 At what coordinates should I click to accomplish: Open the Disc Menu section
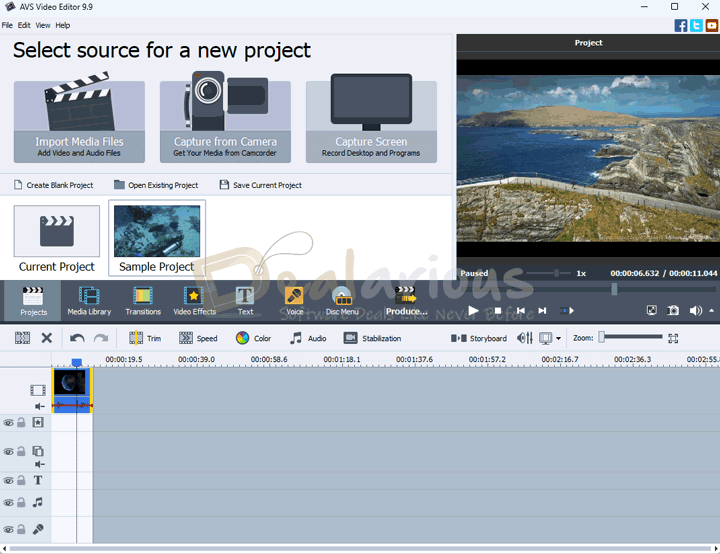[x=342, y=301]
